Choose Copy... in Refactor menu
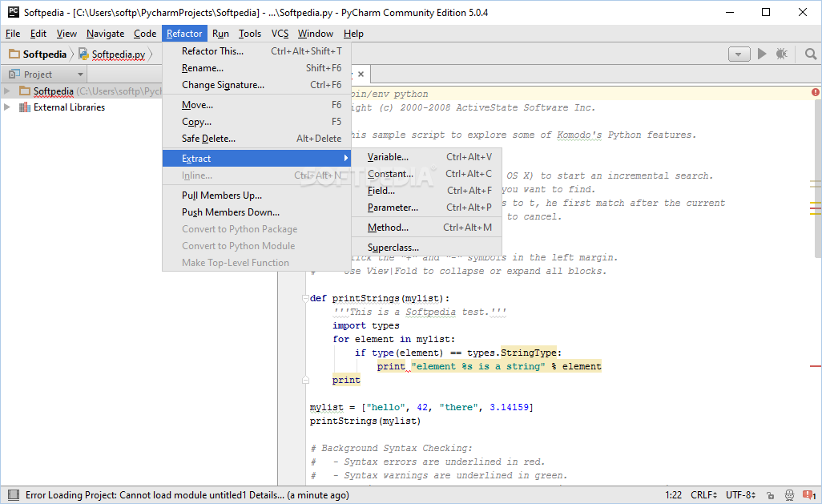This screenshot has height=504, width=822. pos(256,122)
